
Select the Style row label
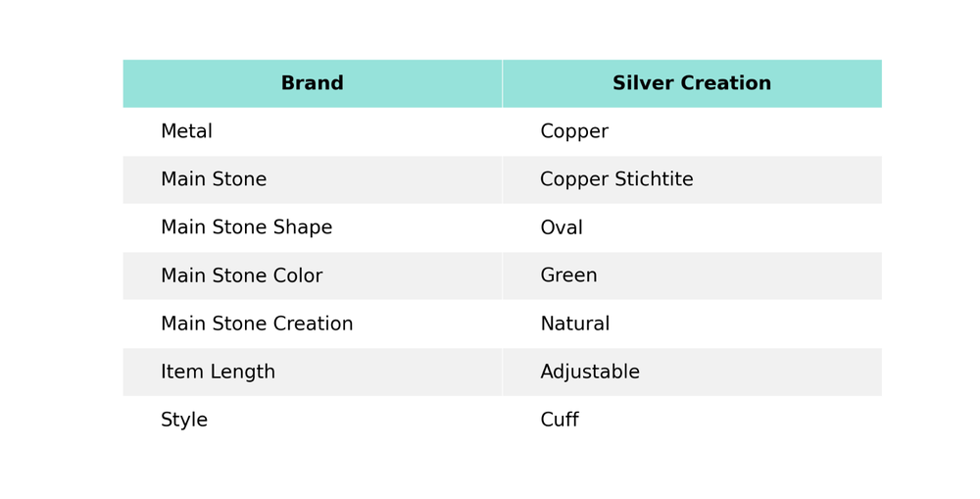point(184,420)
